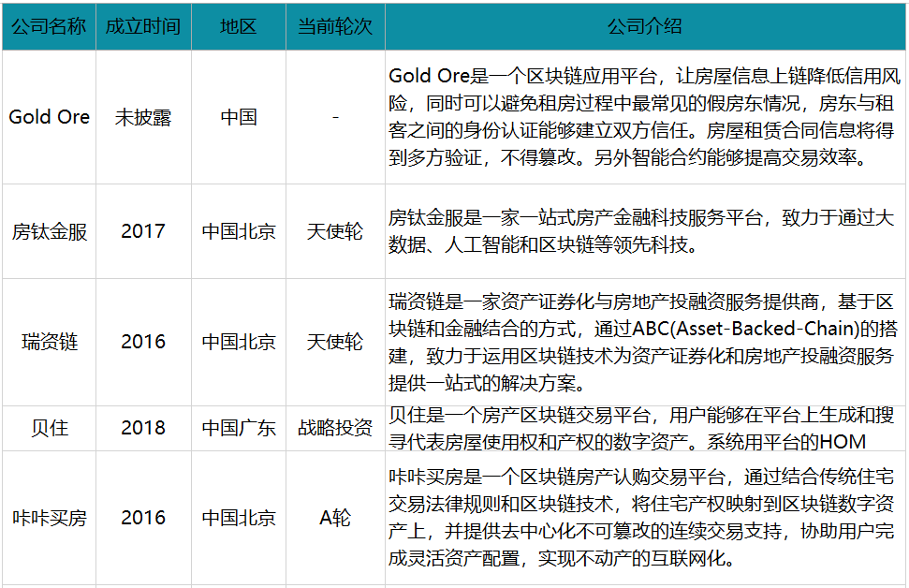Click the 咔咔买房 company description text
Image resolution: width=909 pixels, height=588 pixels.
(x=641, y=518)
